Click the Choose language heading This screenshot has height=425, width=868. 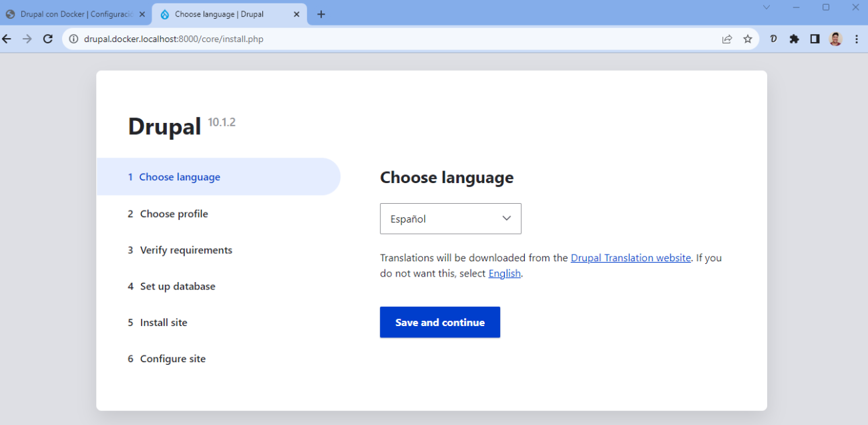(x=447, y=177)
